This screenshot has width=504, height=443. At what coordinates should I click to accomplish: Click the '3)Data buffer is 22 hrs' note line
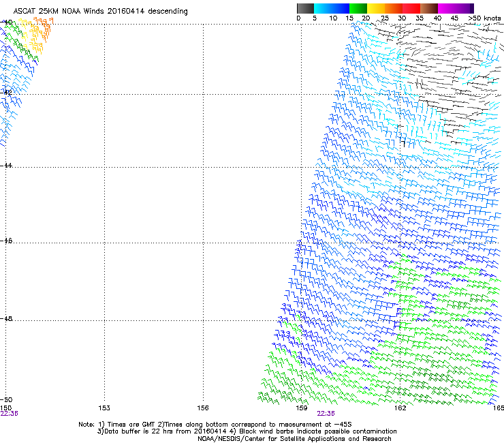(247, 431)
